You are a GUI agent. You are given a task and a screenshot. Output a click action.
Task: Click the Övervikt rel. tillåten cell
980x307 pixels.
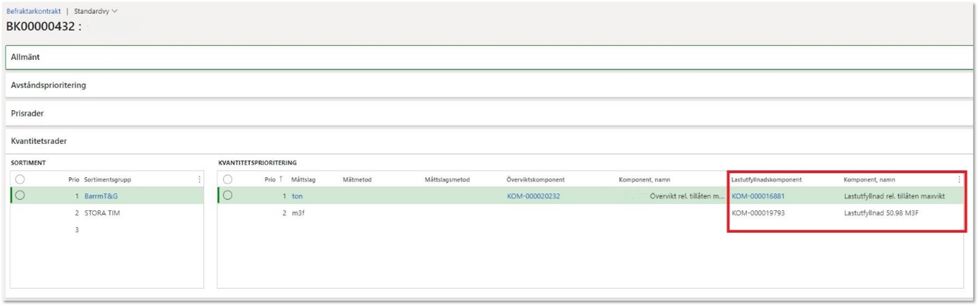coord(687,196)
